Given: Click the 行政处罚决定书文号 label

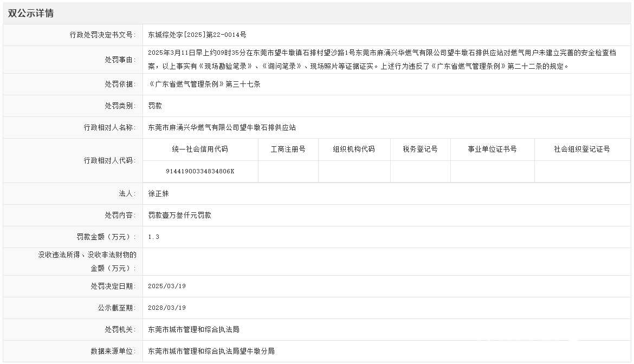Looking at the screenshot, I should click(103, 35).
